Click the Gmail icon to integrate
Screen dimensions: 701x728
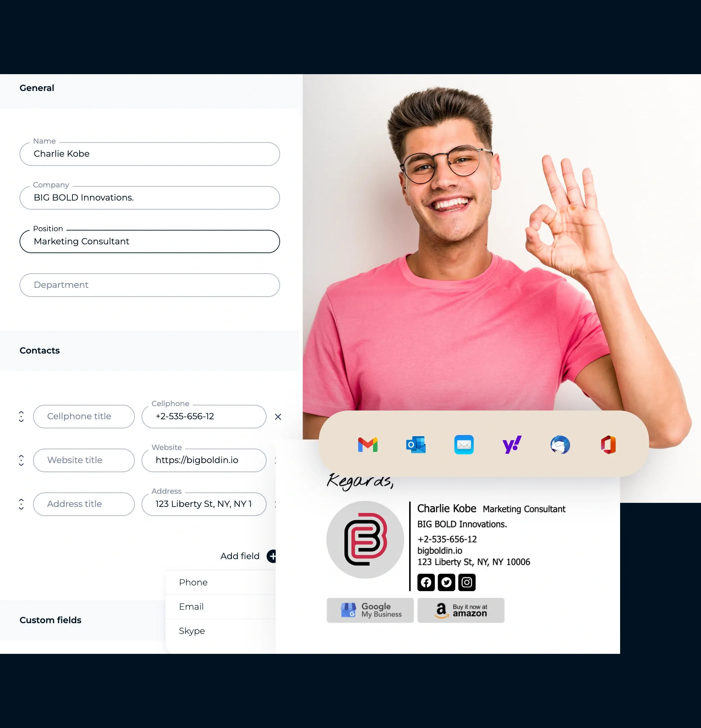coord(367,444)
